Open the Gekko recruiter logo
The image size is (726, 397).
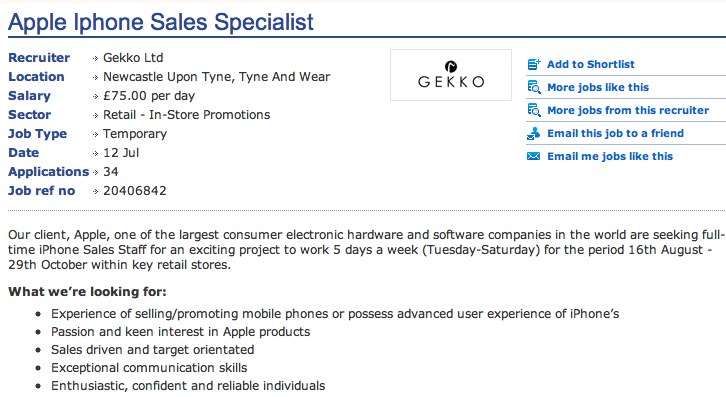pos(451,75)
